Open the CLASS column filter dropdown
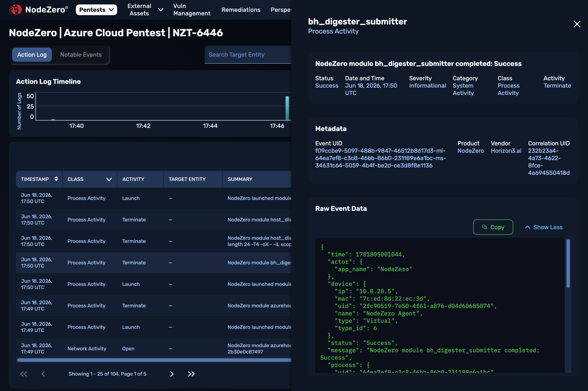This screenshot has height=391, width=588. click(x=109, y=179)
